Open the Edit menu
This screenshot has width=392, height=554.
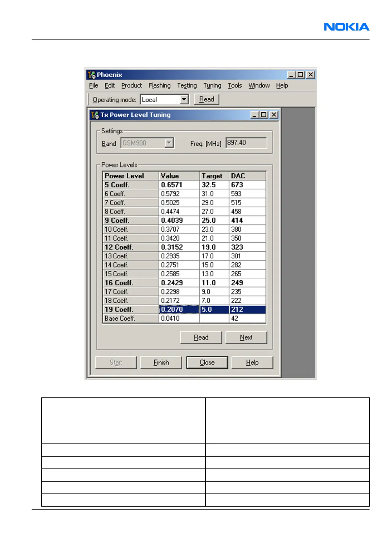click(x=110, y=86)
